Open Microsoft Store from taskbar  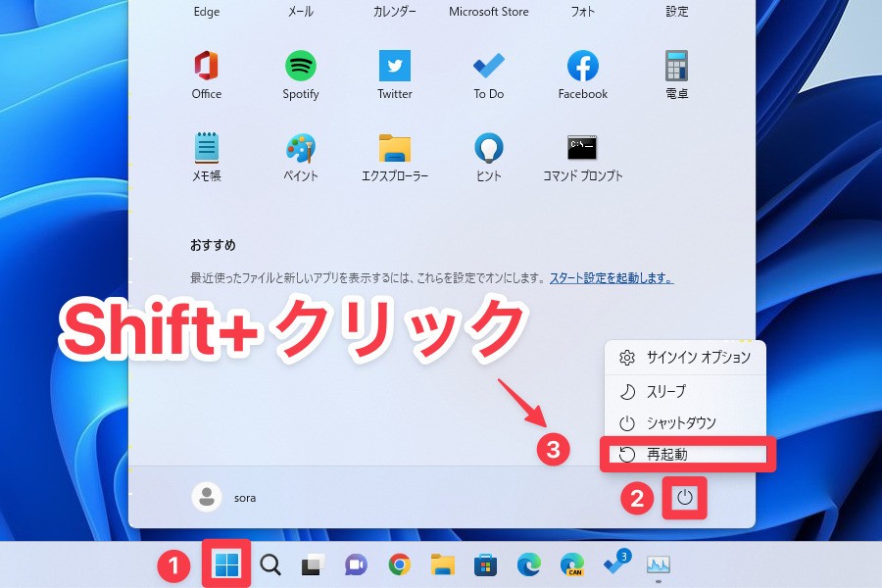485,564
